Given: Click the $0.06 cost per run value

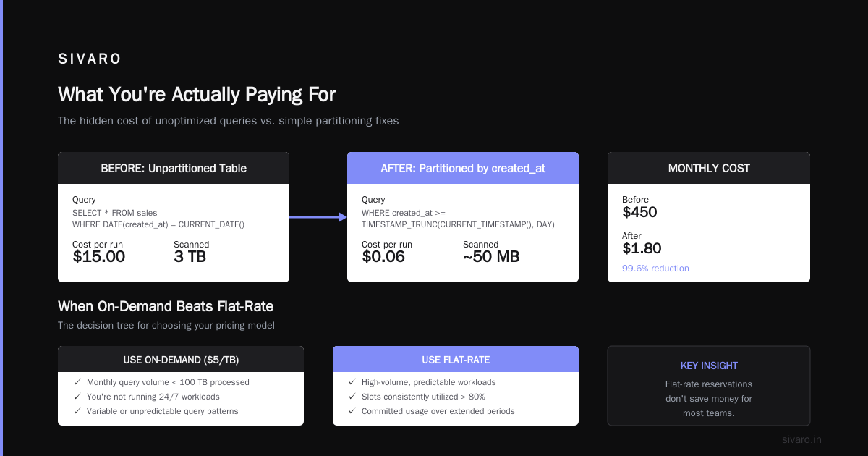Looking at the screenshot, I should pos(383,256).
